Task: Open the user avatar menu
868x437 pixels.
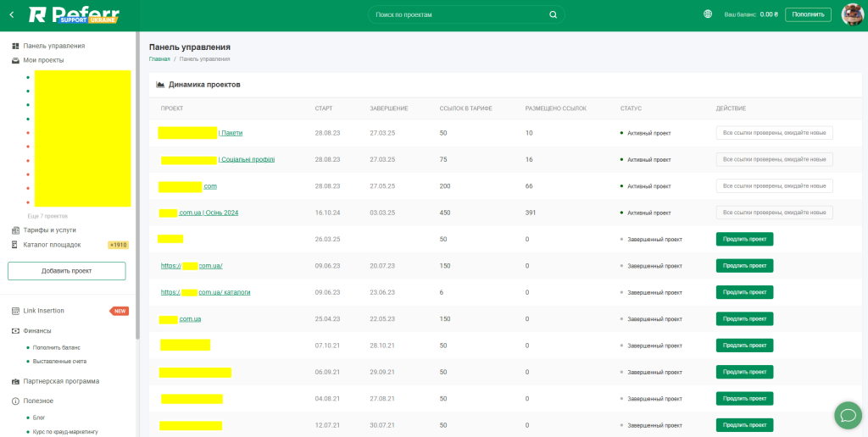Action: click(852, 14)
